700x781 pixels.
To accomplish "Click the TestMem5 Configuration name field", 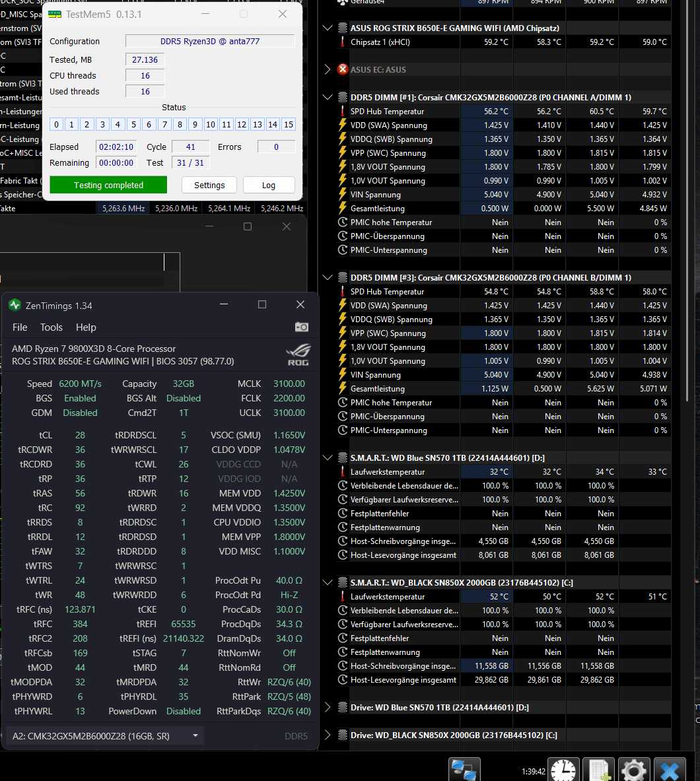I will pos(210,41).
